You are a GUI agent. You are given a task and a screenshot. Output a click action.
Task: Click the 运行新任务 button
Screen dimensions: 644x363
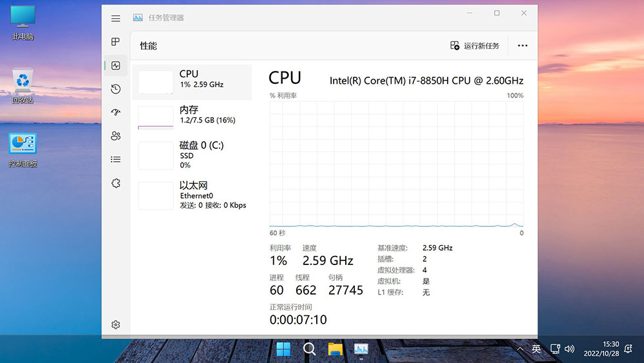pyautogui.click(x=475, y=46)
